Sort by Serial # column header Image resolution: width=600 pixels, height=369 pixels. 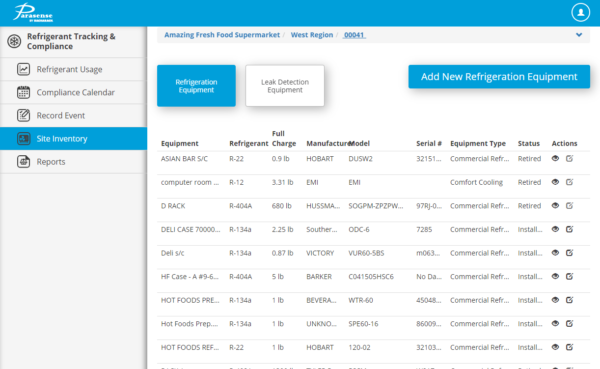point(429,144)
